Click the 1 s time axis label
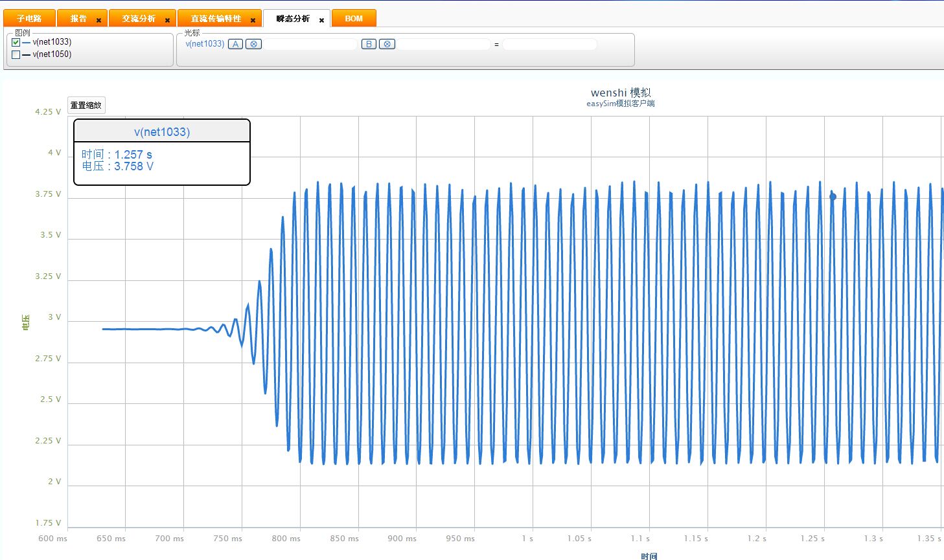Image resolution: width=944 pixels, height=560 pixels. click(527, 539)
